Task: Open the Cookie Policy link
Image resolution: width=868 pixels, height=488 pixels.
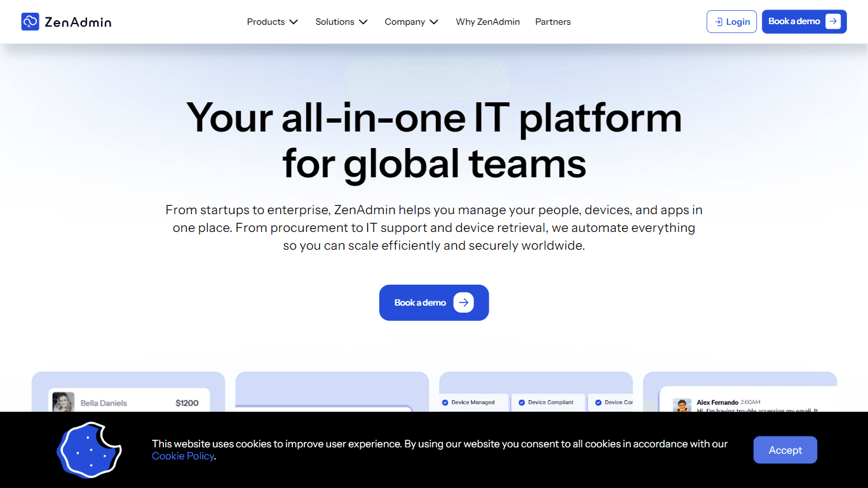Action: [x=183, y=456]
